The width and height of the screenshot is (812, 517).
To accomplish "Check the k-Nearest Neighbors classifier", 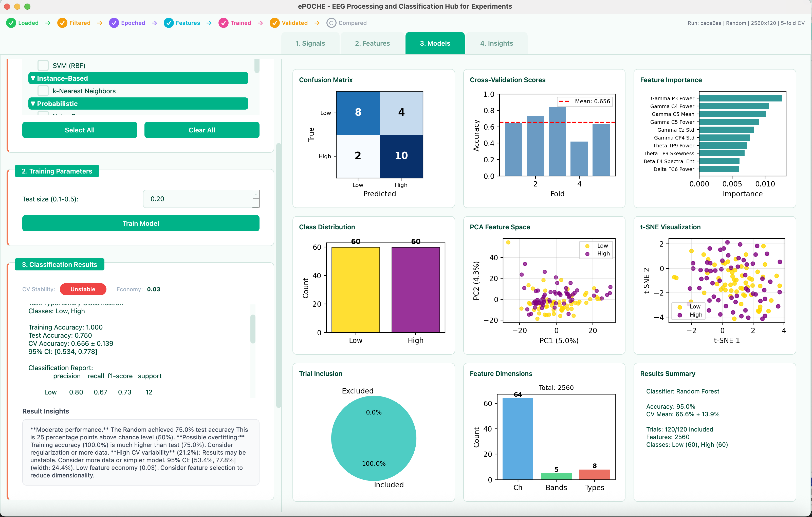I will 43,91.
